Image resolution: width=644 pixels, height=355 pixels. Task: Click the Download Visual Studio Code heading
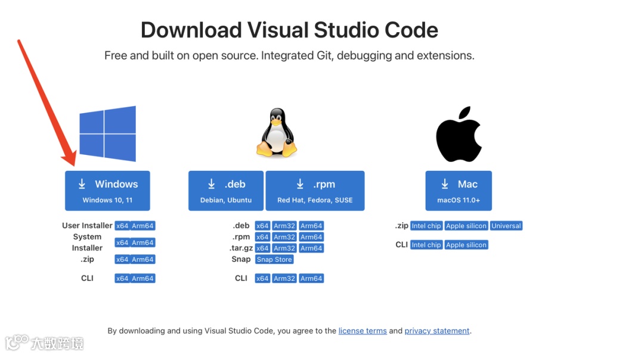[289, 30]
